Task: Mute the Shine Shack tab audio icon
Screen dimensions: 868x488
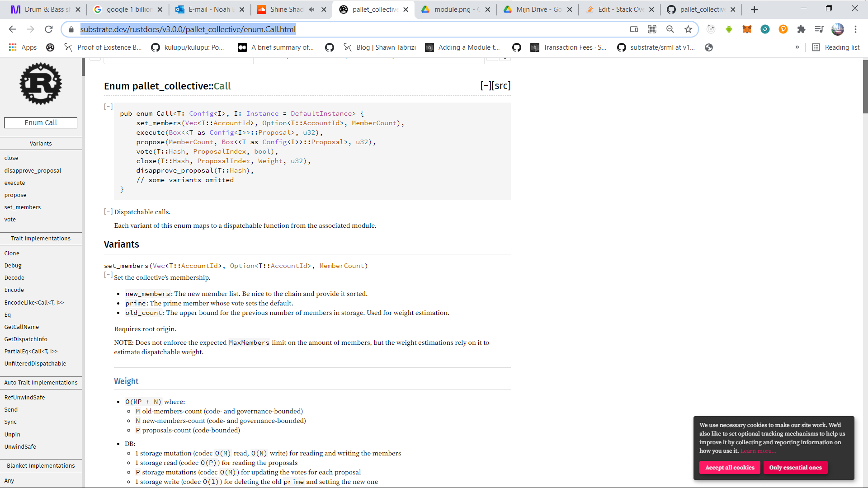Action: point(311,9)
